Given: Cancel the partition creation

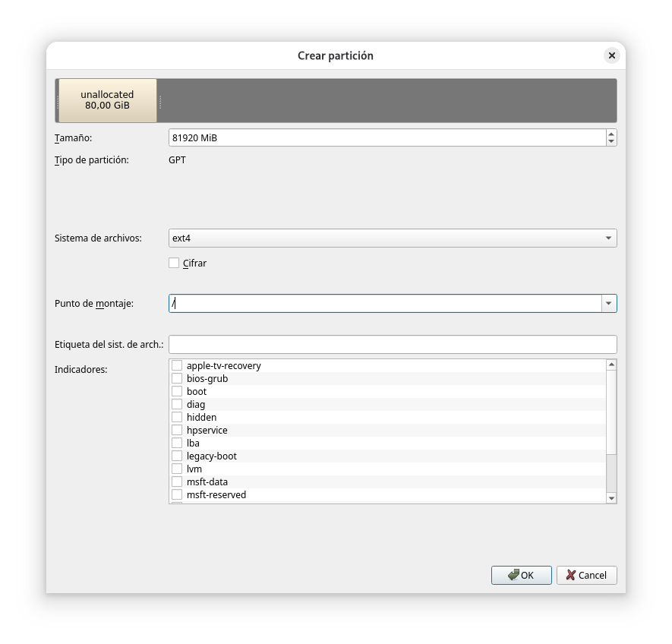Looking at the screenshot, I should [x=587, y=575].
